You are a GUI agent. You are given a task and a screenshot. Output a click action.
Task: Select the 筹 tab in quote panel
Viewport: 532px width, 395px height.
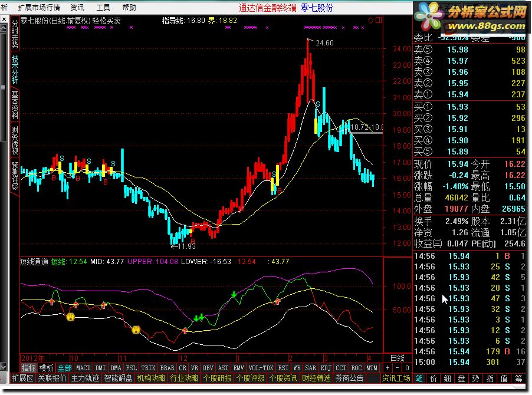[x=518, y=378]
